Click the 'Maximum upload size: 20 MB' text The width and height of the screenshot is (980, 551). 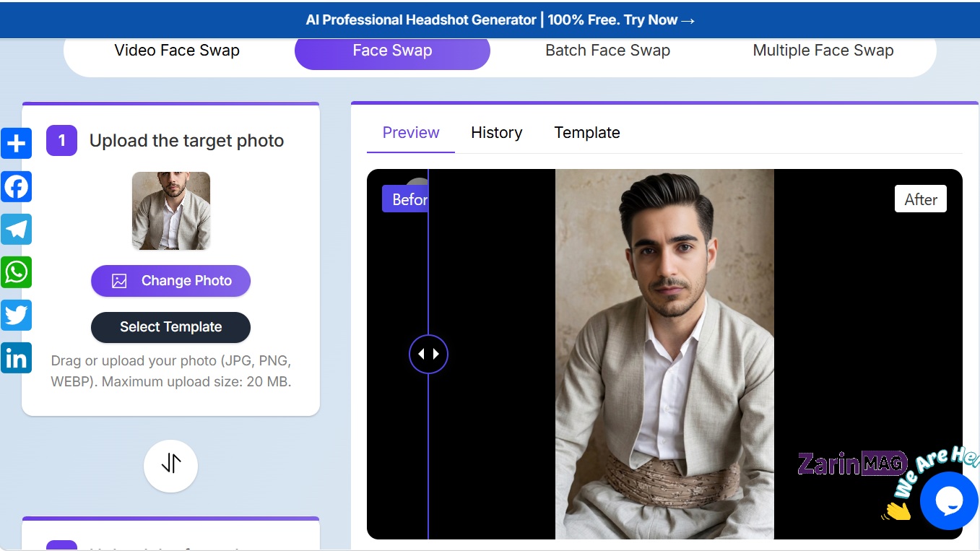coord(196,382)
